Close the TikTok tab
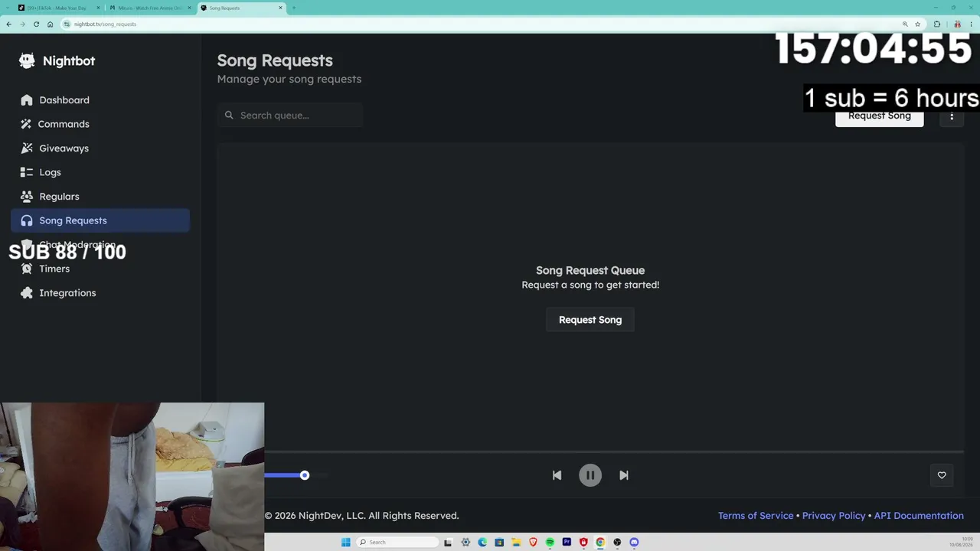This screenshot has height=551, width=980. 98,8
